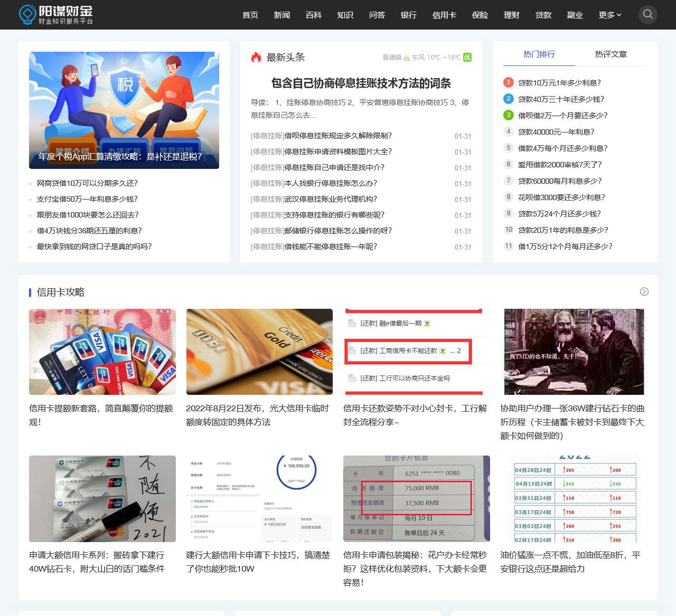This screenshot has height=616, width=676.
Task: Open thumbnail for 信用卡提额新套路 article
Action: (102, 352)
